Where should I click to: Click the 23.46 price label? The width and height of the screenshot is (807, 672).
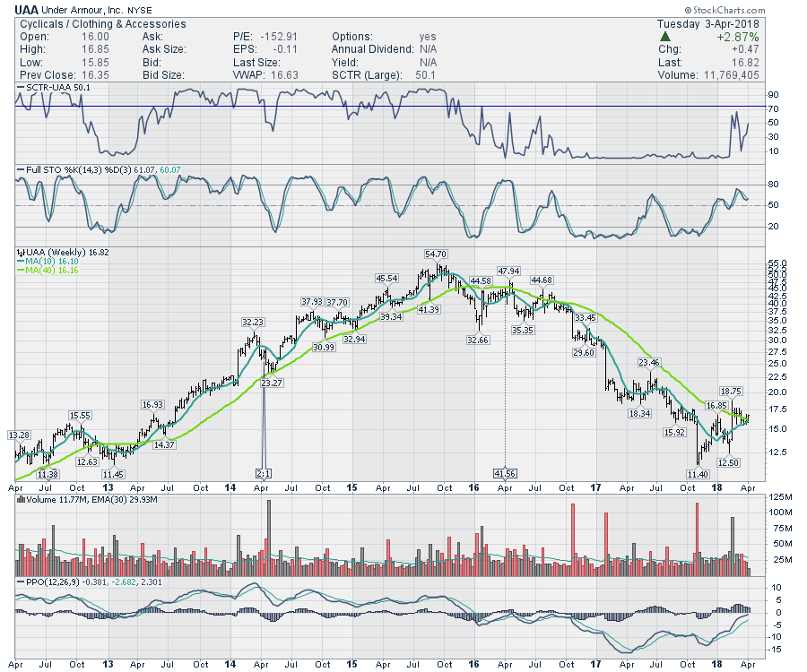coord(649,363)
